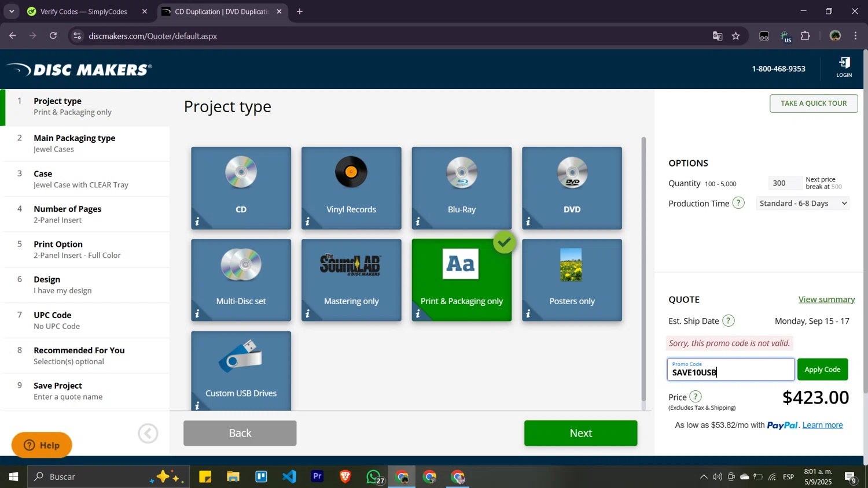868x488 pixels.
Task: Open info icon on Vinyl Records tile
Action: click(308, 222)
